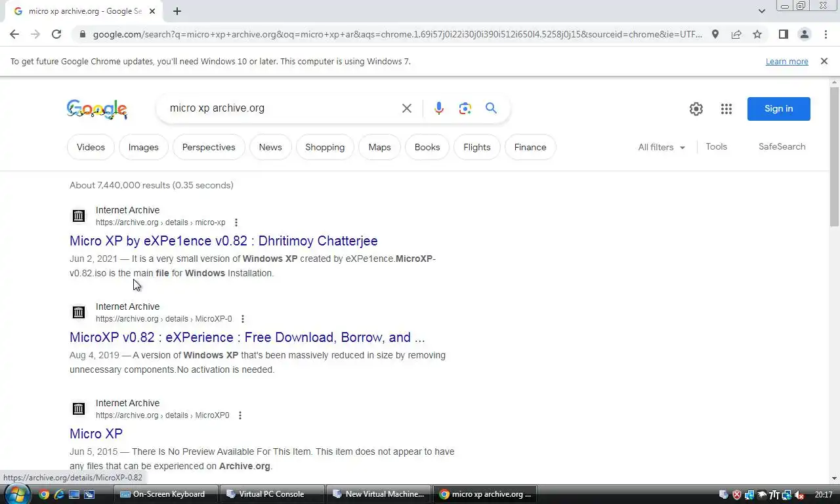
Task: Click the system clock showing 20:17
Action: [x=824, y=495]
